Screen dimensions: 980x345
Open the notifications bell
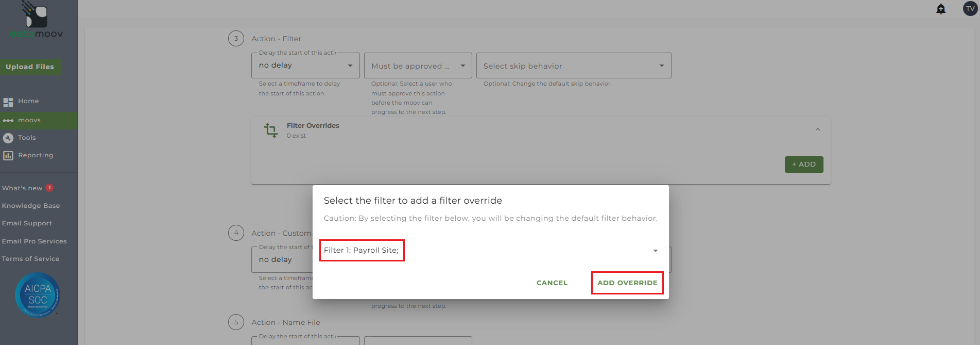(941, 9)
